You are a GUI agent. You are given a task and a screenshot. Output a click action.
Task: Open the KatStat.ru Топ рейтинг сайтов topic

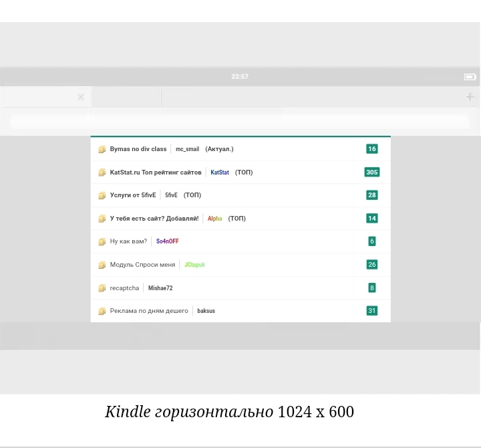pos(156,173)
